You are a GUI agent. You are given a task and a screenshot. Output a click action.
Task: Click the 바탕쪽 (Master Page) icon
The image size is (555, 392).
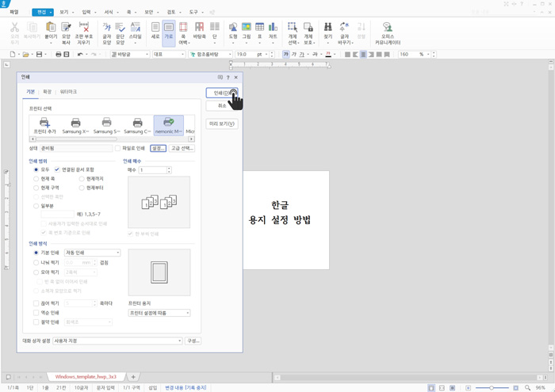[x=199, y=27]
